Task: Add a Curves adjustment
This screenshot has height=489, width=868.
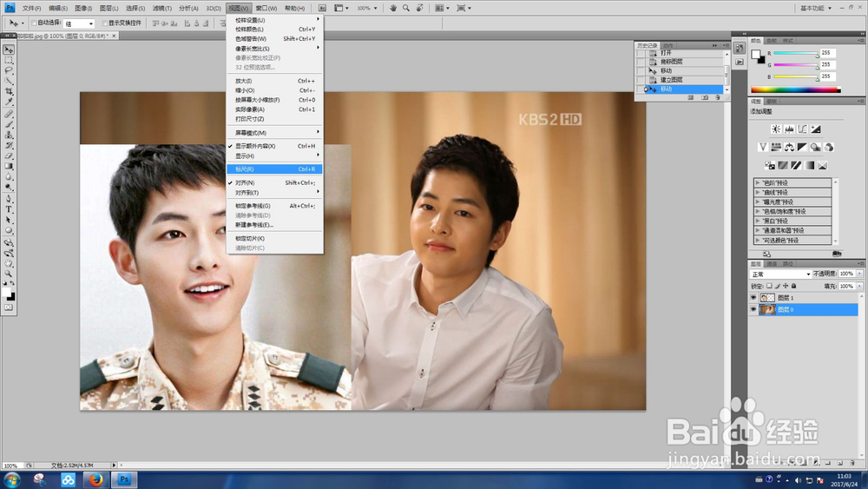Action: 803,129
